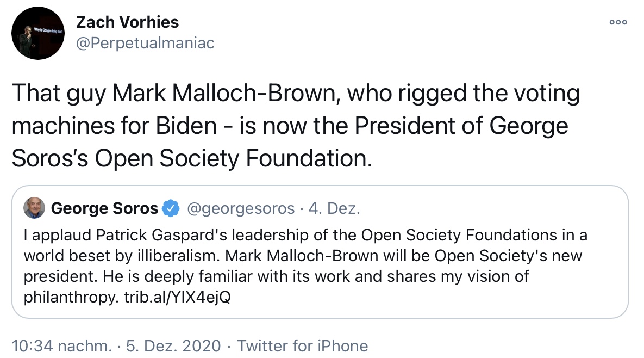Image resolution: width=644 pixels, height=358 pixels.
Task: Click the line beginning 'machines for Biden'
Action: pos(290,125)
